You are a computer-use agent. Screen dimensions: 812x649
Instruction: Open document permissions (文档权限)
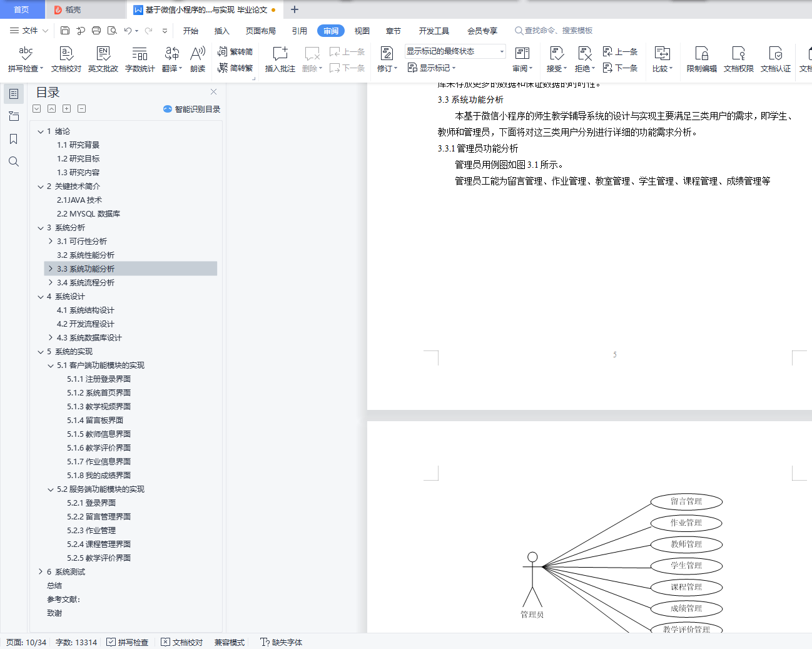[x=739, y=59]
